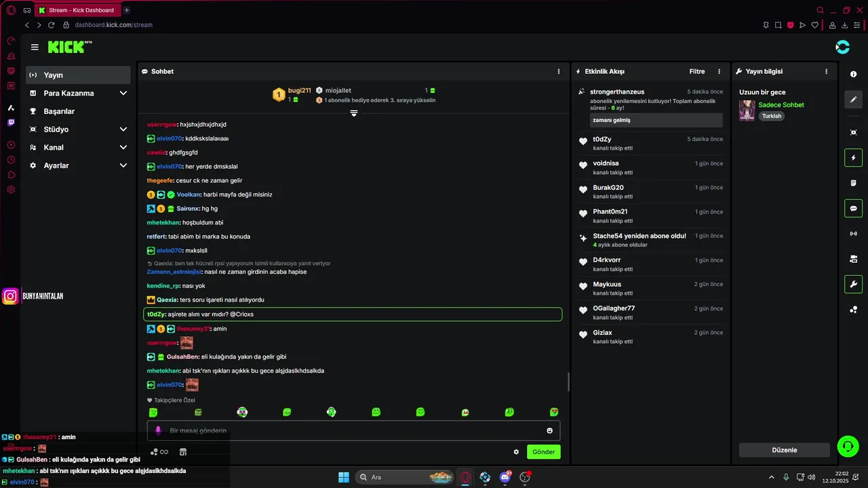This screenshot has width=868, height=488.
Task: Click the Turkish language tag
Action: pos(772,116)
